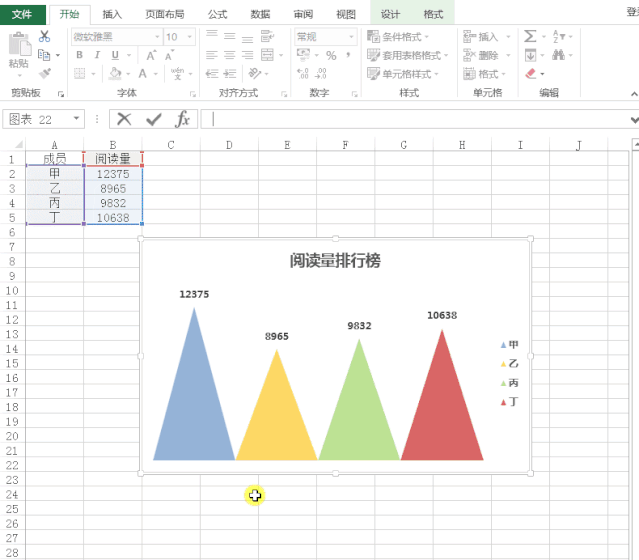
Task: Select chart title 阅读量排行榜
Action: point(335,260)
